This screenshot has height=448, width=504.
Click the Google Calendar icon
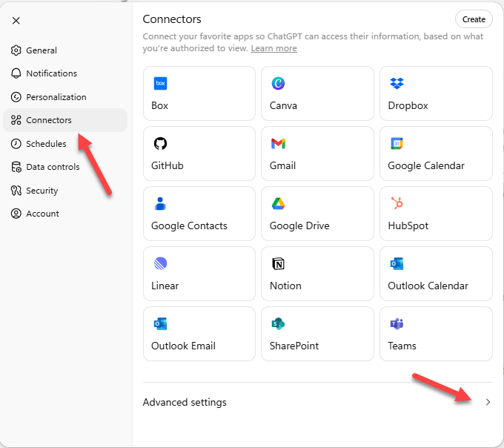(x=397, y=143)
